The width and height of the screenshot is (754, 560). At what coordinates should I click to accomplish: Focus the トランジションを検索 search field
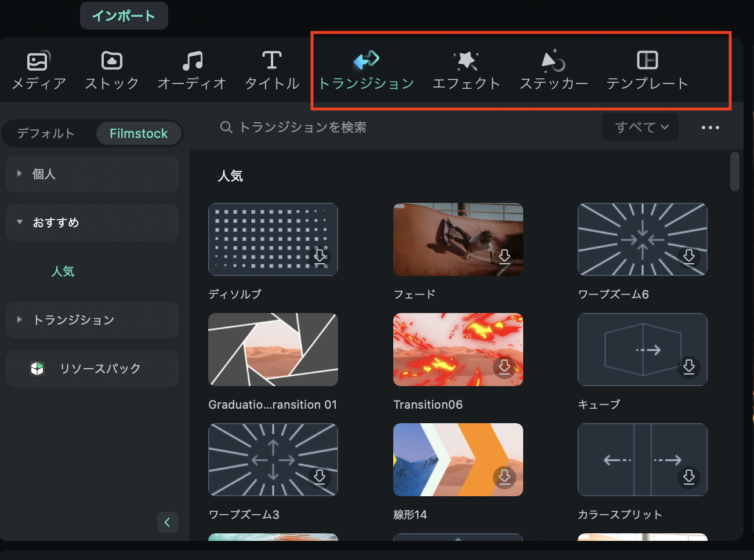click(406, 128)
